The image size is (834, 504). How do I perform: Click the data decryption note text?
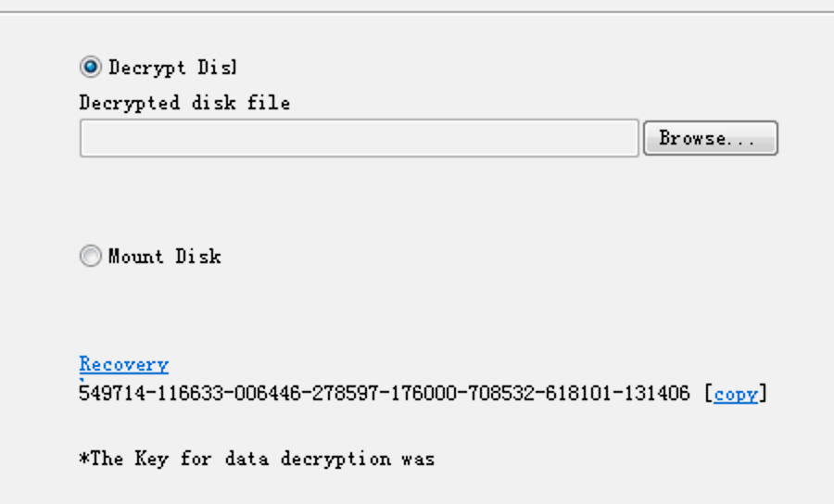pos(257,459)
